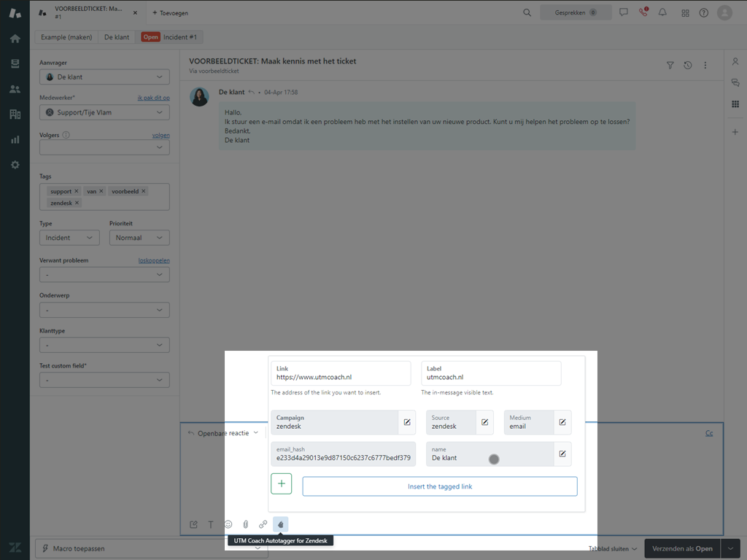Open the Medewerker dropdown Support/Tije Vlam
This screenshot has height=560, width=747.
click(x=104, y=113)
